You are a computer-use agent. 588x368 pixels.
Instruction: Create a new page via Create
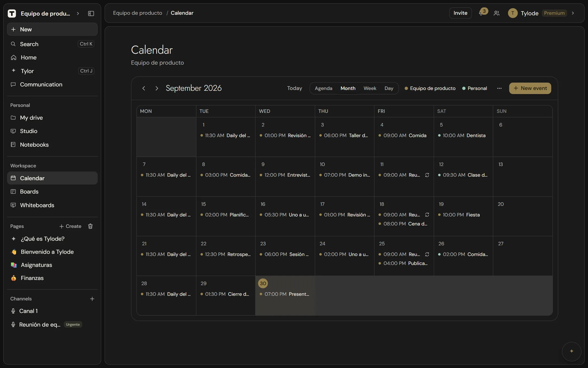click(x=71, y=226)
